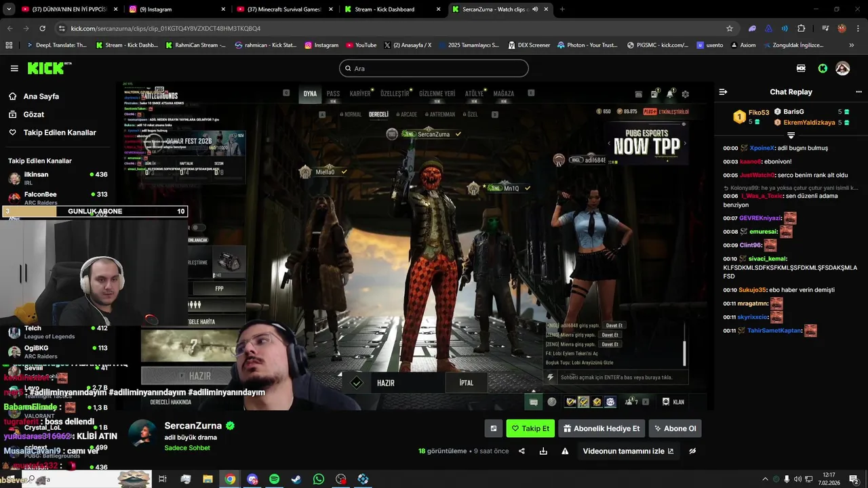Open the clips icon in Kick header
This screenshot has height=488, width=868.
pyautogui.click(x=801, y=68)
